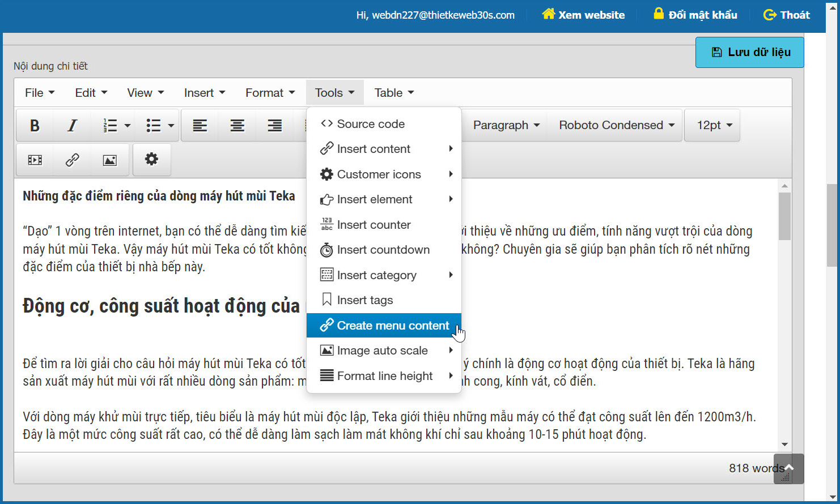Align text to the right
The image size is (840, 504).
274,125
